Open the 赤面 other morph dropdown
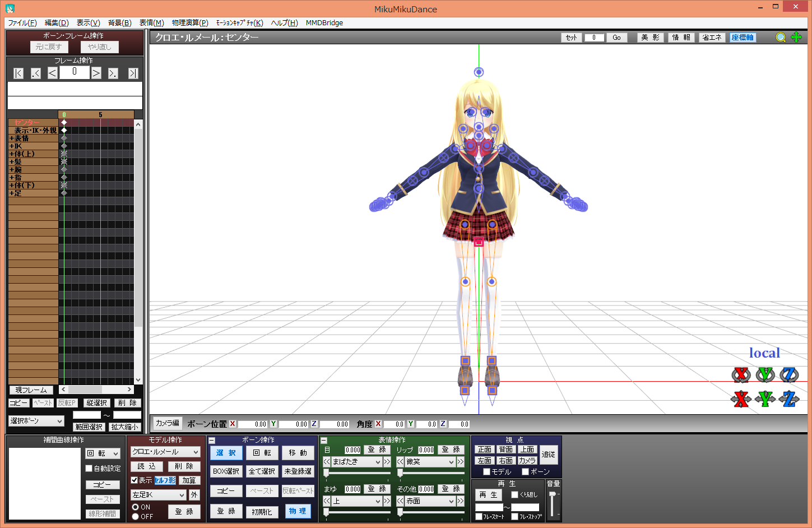 430,501
